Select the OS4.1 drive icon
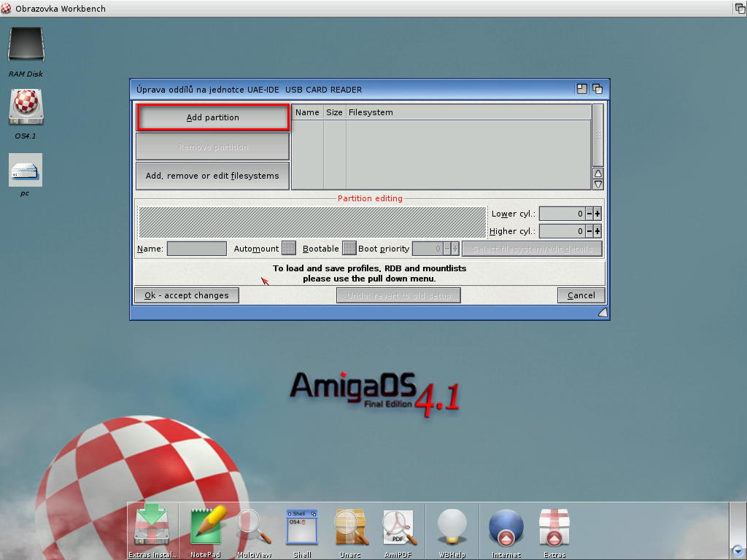This screenshot has height=560, width=747. coord(26,108)
